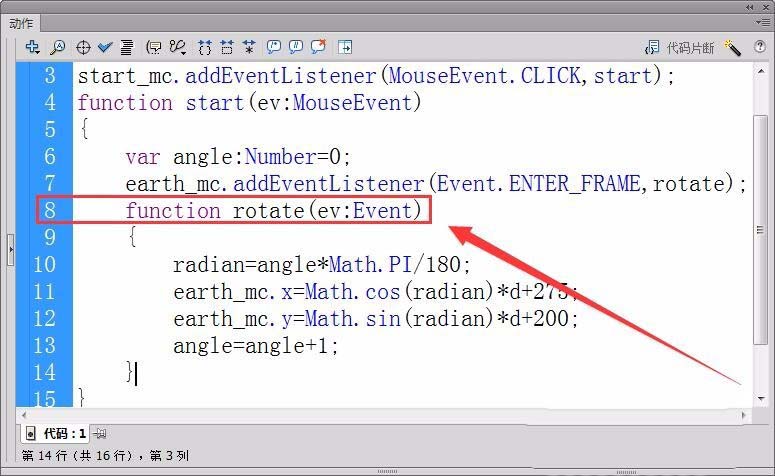Expand the left sidebar via edge arrow
Viewport: 775px width, 476px height.
pyautogui.click(x=11, y=250)
